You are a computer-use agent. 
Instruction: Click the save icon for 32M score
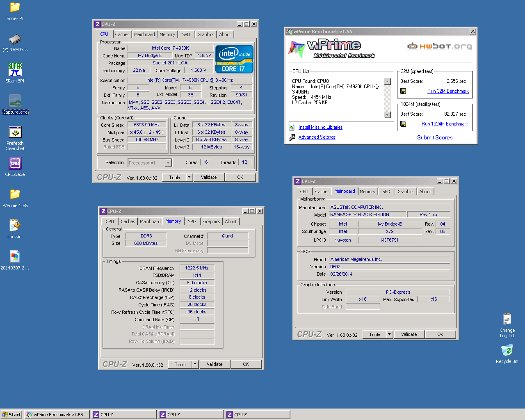click(x=403, y=91)
